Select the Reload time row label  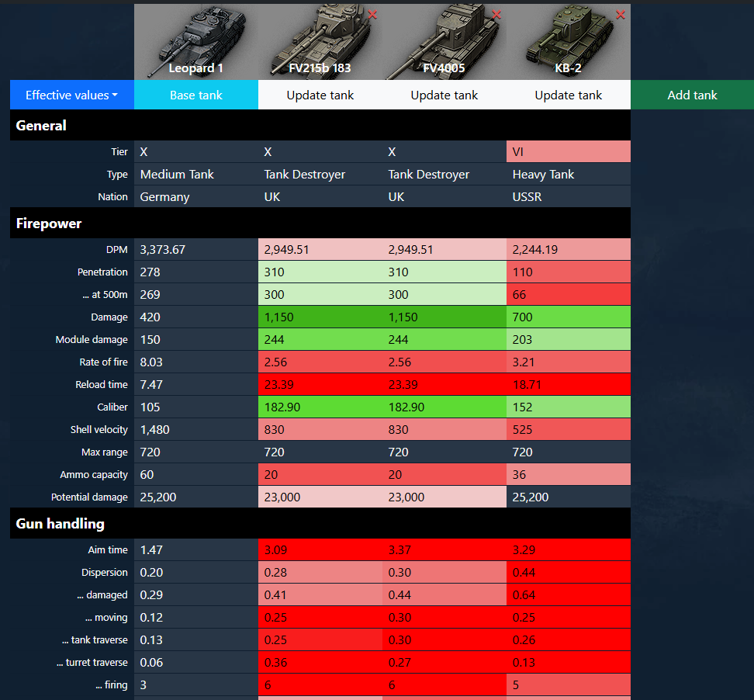[102, 385]
